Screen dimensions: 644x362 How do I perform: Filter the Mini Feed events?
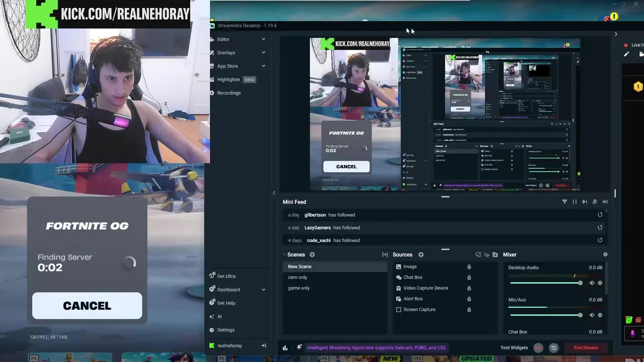click(565, 202)
